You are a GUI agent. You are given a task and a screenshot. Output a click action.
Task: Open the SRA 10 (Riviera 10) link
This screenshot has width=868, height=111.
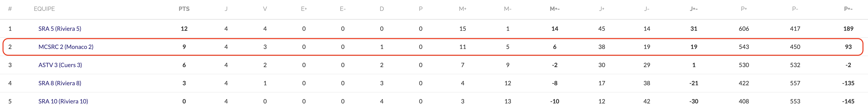click(63, 101)
